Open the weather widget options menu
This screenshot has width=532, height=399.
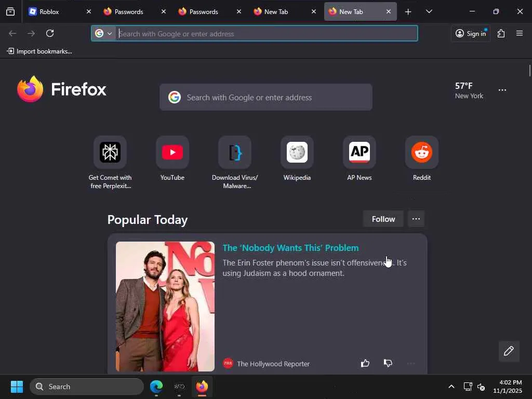point(502,90)
